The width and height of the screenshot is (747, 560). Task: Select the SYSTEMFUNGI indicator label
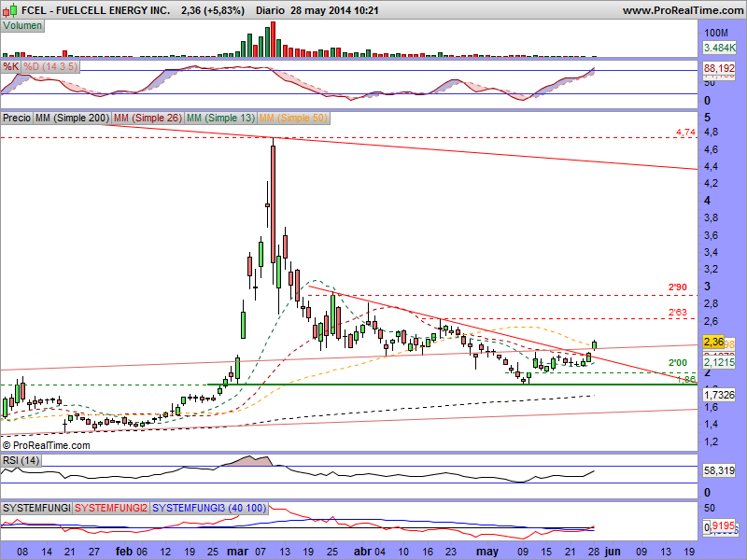[36, 508]
